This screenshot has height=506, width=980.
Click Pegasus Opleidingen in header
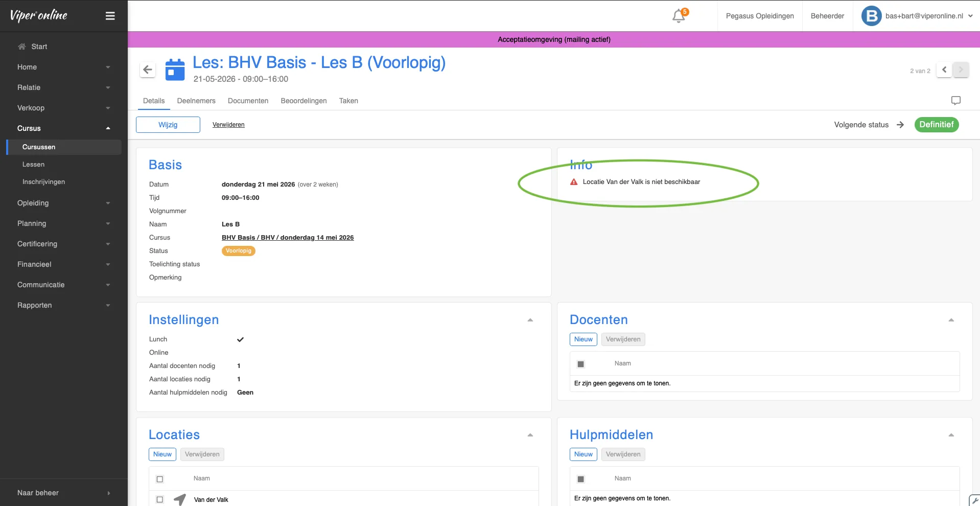click(x=760, y=16)
